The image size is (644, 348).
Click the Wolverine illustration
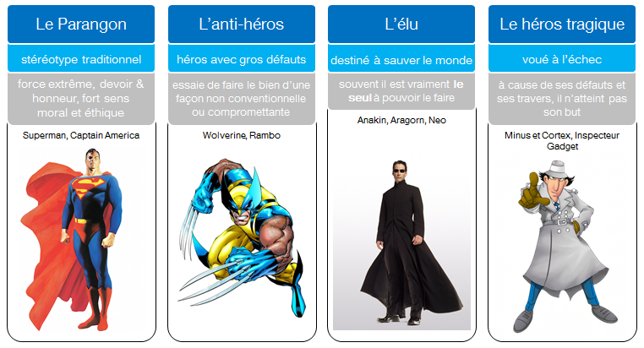tap(243, 238)
